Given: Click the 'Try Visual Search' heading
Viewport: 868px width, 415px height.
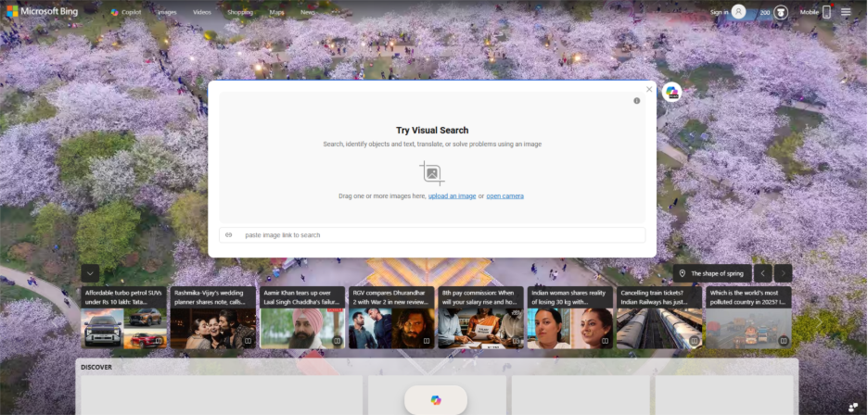Looking at the screenshot, I should 432,130.
